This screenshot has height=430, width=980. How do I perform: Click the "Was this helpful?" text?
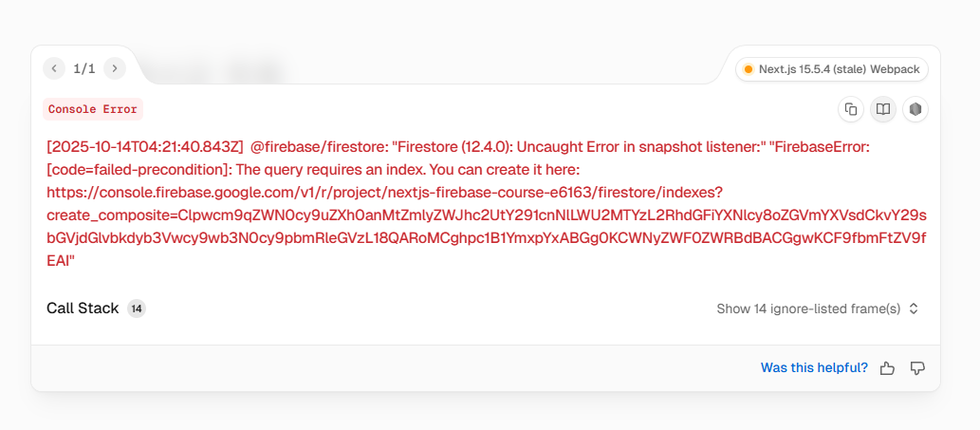(x=814, y=368)
